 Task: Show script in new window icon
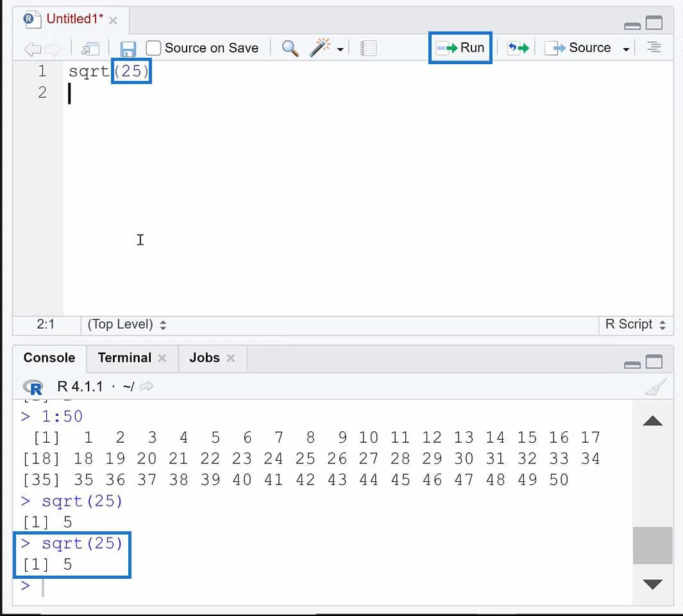90,48
